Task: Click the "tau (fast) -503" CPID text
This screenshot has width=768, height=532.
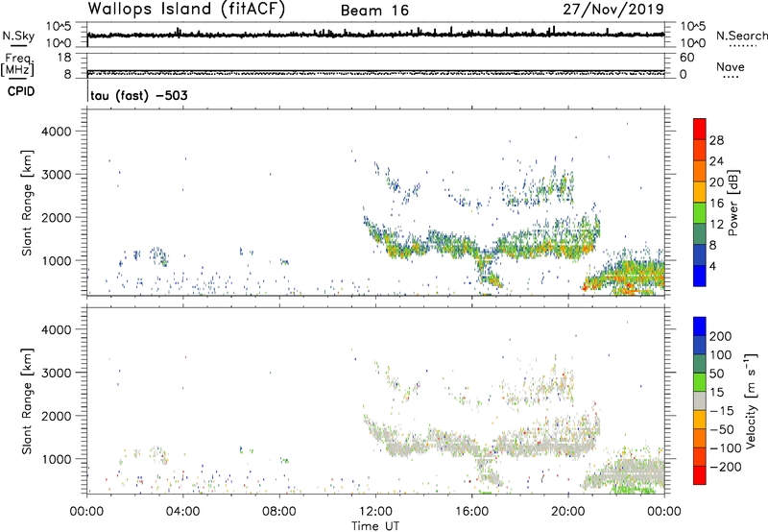Action: pyautogui.click(x=138, y=95)
